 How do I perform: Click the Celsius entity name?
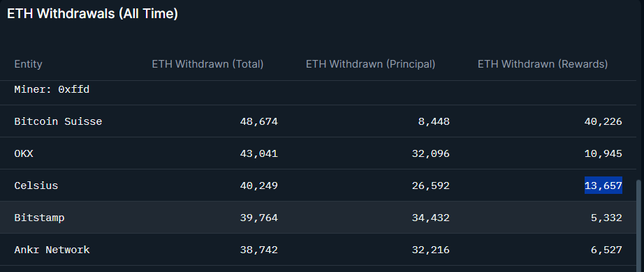pyautogui.click(x=36, y=186)
